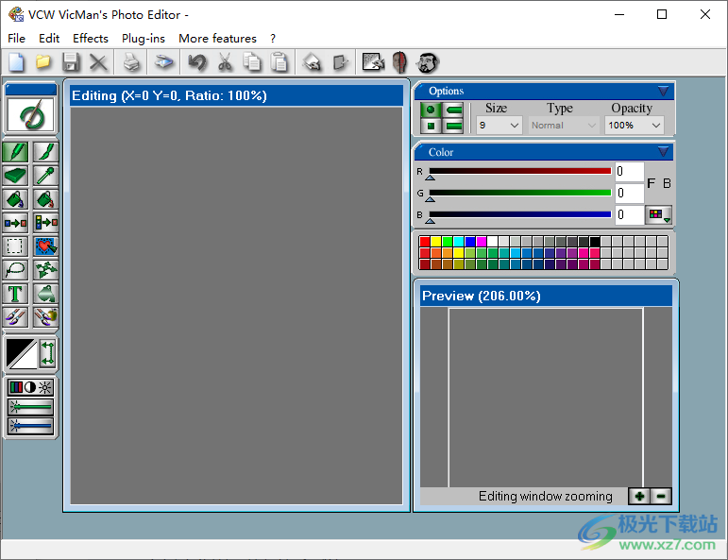Select the green pencil tool

[x=15, y=152]
